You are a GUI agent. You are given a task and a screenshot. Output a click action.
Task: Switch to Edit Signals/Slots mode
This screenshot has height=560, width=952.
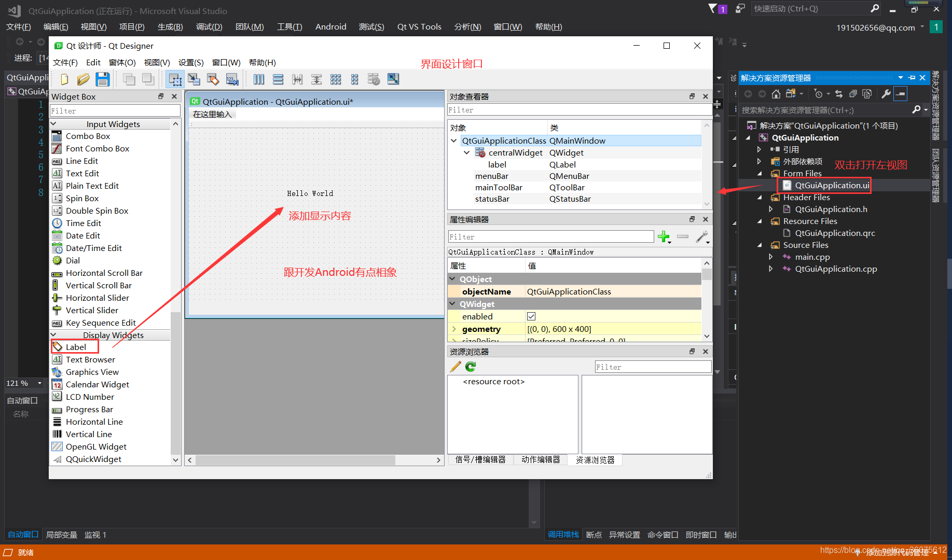194,79
